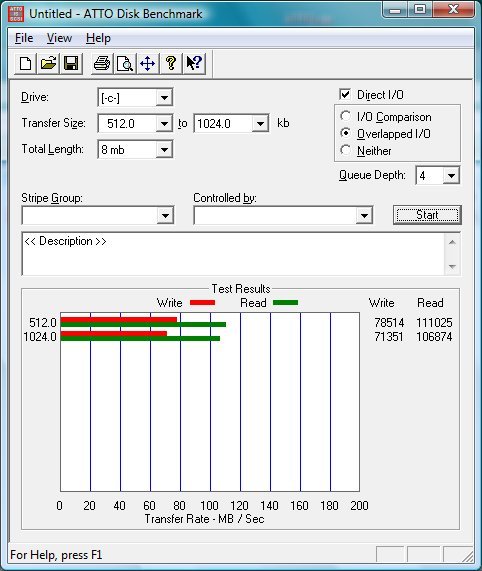Click the read value 106874
This screenshot has width=482, height=571.
point(434,336)
